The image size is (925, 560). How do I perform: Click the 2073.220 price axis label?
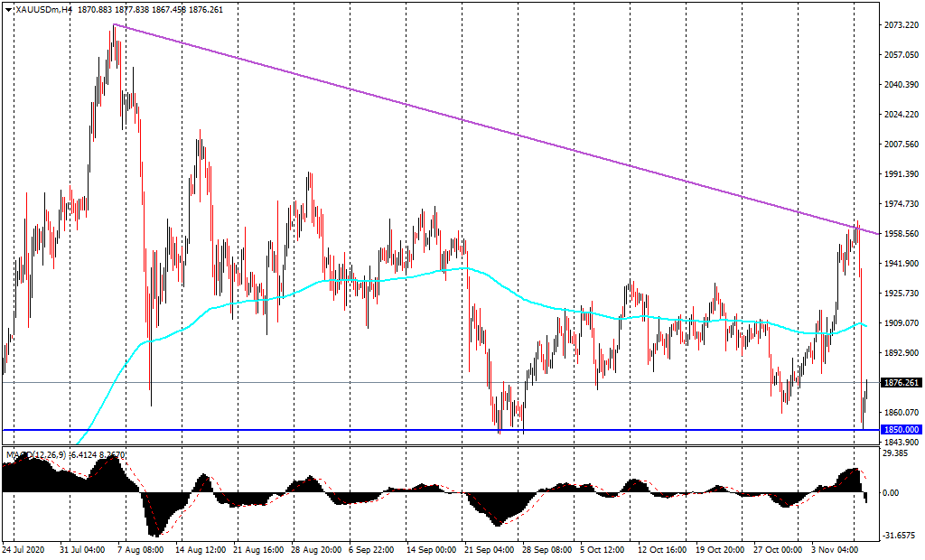click(902, 25)
